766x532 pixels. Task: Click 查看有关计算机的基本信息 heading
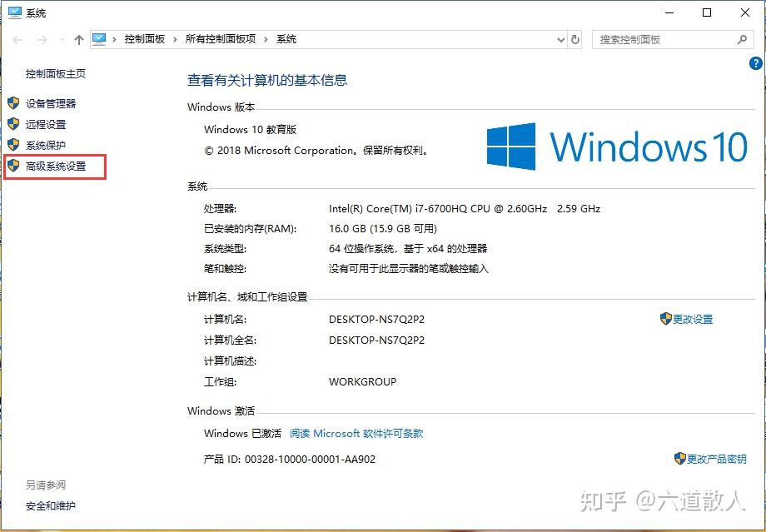point(267,80)
